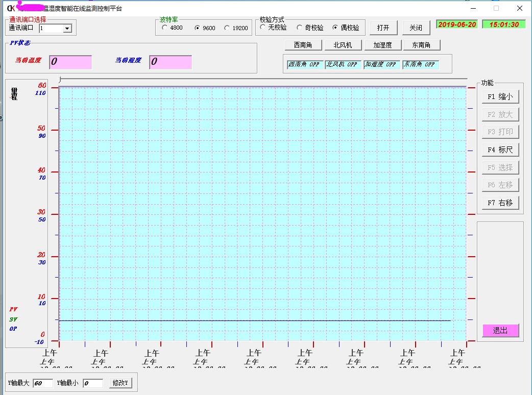Screen dimensions: 532x395
Task: Select the 4800 baud rate option
Action: tap(164, 28)
